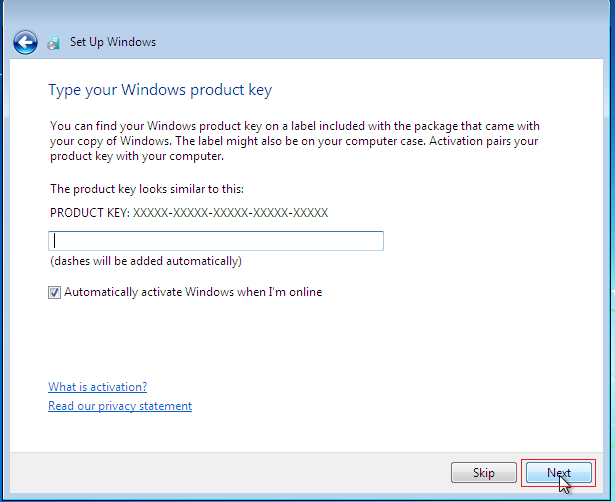The image size is (615, 502).
Task: Click the paragraph explaining where to find the key
Action: point(295,141)
